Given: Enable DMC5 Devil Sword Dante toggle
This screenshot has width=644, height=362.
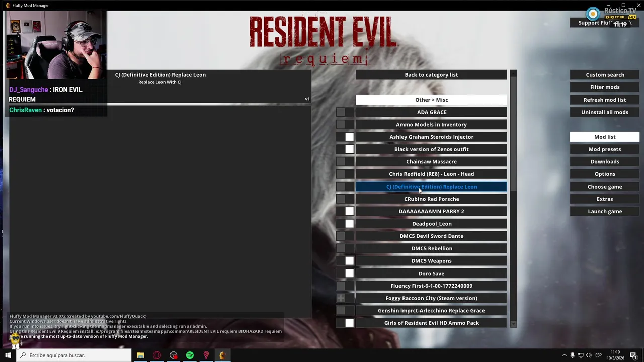Looking at the screenshot, I should click(345, 236).
